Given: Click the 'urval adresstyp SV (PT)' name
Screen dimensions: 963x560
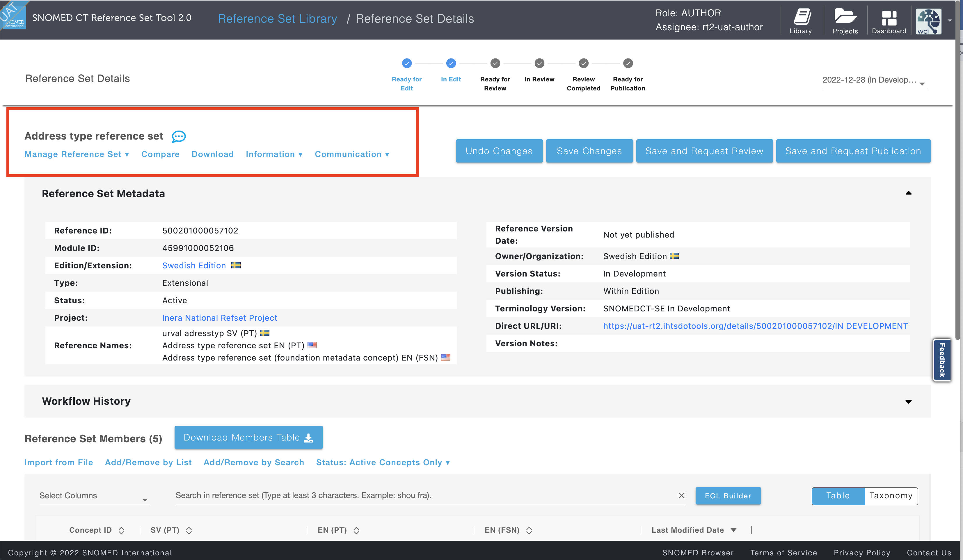Looking at the screenshot, I should (x=209, y=333).
